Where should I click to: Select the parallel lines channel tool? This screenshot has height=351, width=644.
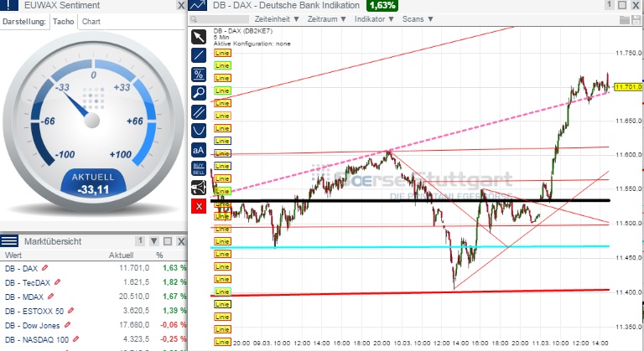[x=199, y=112]
